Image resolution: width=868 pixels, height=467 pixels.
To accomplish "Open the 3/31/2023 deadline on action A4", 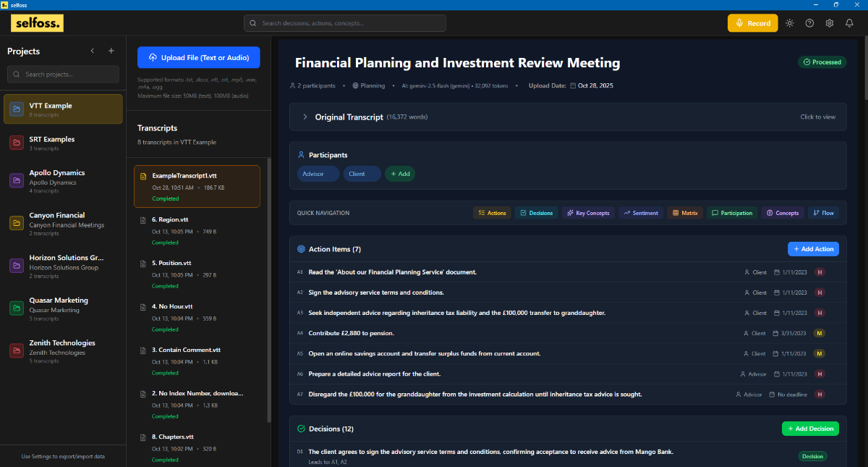I will [x=790, y=334].
